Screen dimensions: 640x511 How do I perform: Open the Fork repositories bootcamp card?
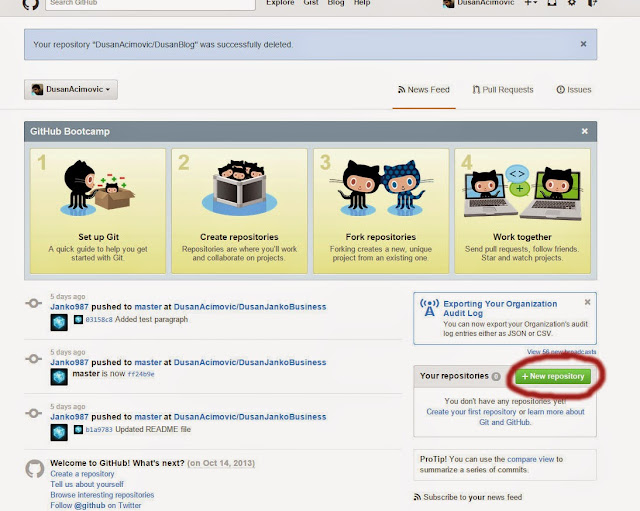pos(381,211)
